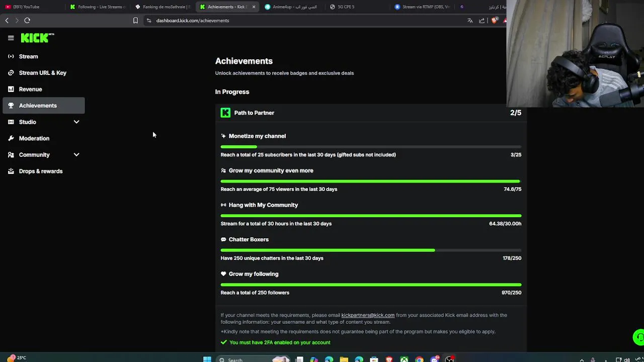Image resolution: width=644 pixels, height=362 pixels.
Task: Click the Grow my following progress bar
Action: pos(371,285)
